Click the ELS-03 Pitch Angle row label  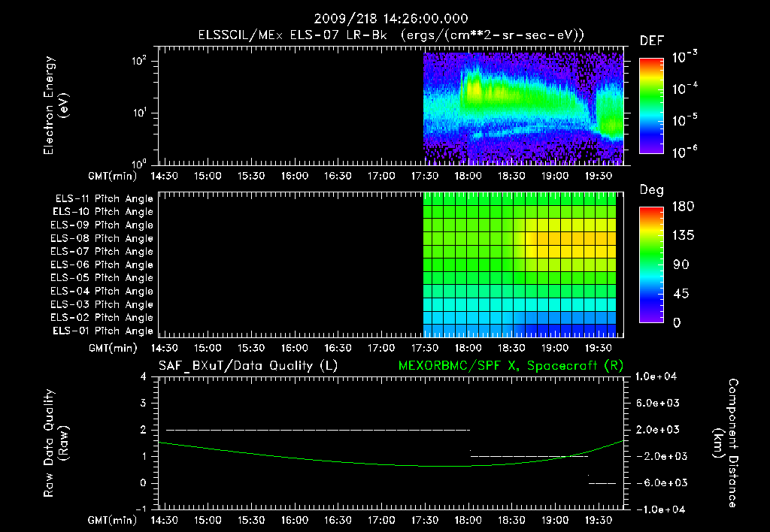(102, 305)
